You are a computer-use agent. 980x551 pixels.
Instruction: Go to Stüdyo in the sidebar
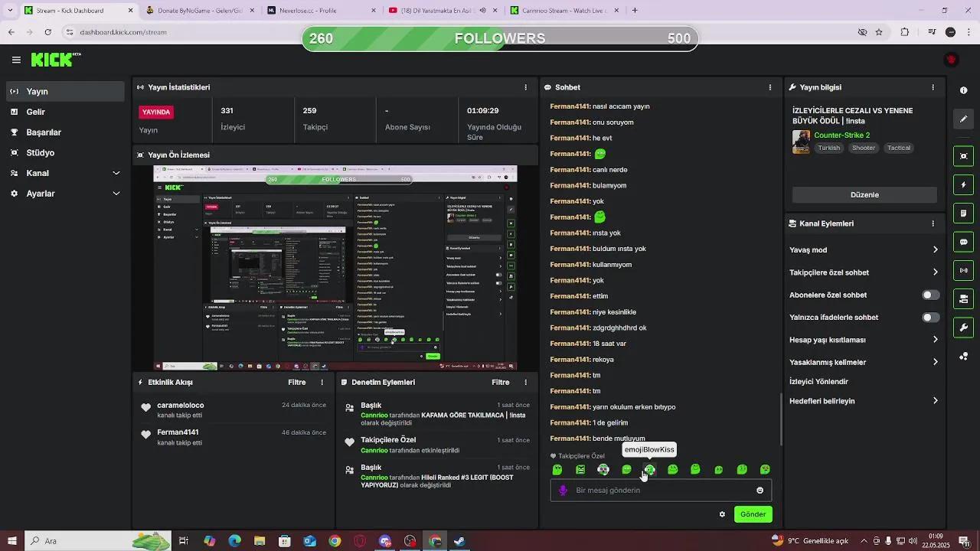(x=65, y=152)
